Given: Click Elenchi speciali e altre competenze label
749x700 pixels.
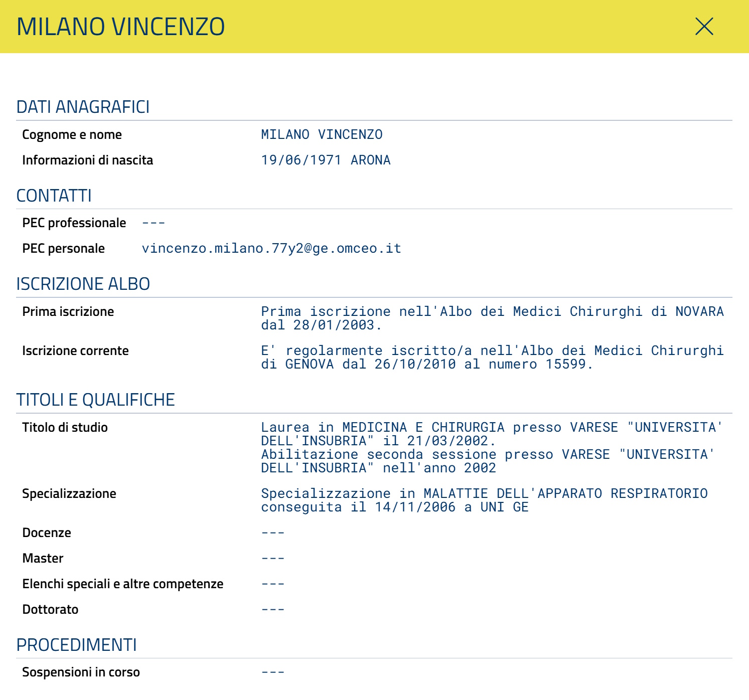Looking at the screenshot, I should coord(122,584).
